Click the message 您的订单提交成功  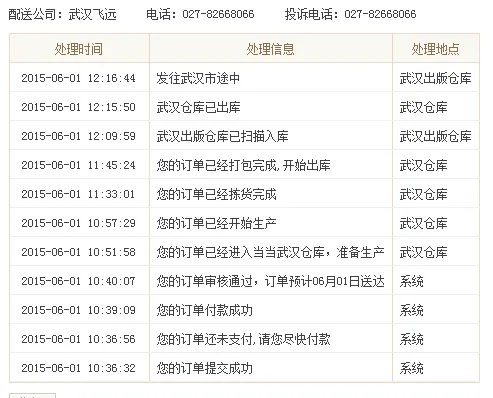[205, 368]
